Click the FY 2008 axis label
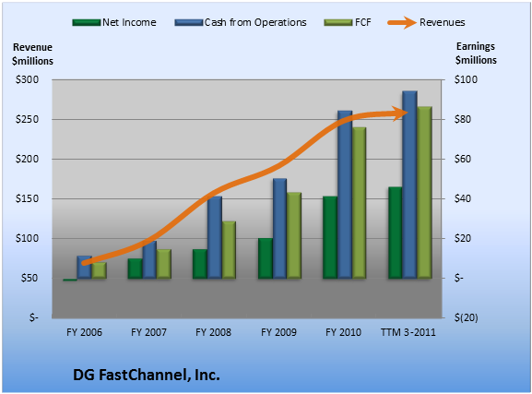532x394 pixels. pyautogui.click(x=213, y=332)
